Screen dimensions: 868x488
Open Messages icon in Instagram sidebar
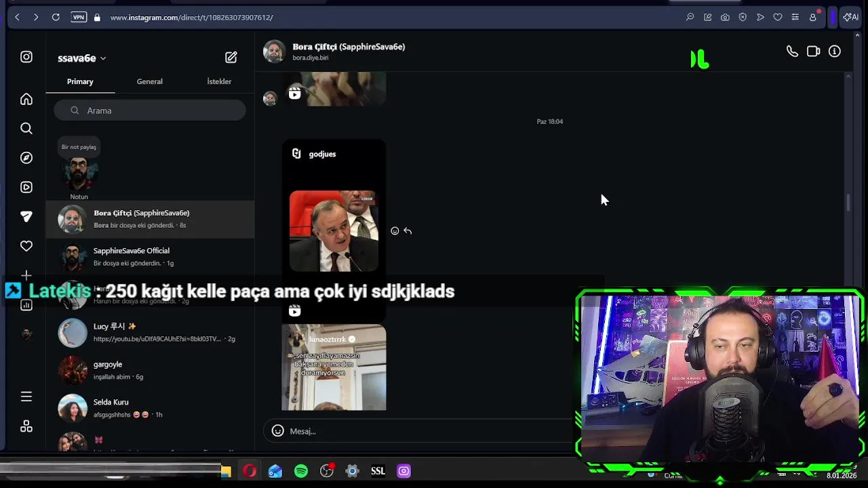click(26, 217)
